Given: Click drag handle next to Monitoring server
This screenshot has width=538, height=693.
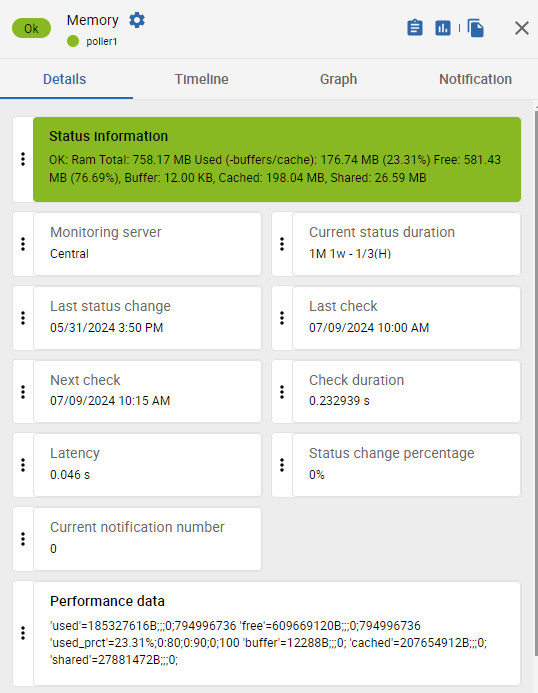Looking at the screenshot, I should click(23, 244).
